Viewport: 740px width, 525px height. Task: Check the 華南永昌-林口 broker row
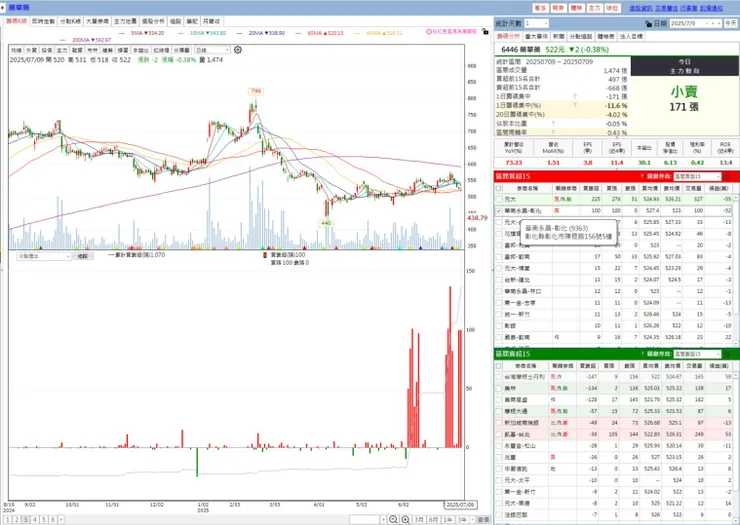(x=498, y=291)
